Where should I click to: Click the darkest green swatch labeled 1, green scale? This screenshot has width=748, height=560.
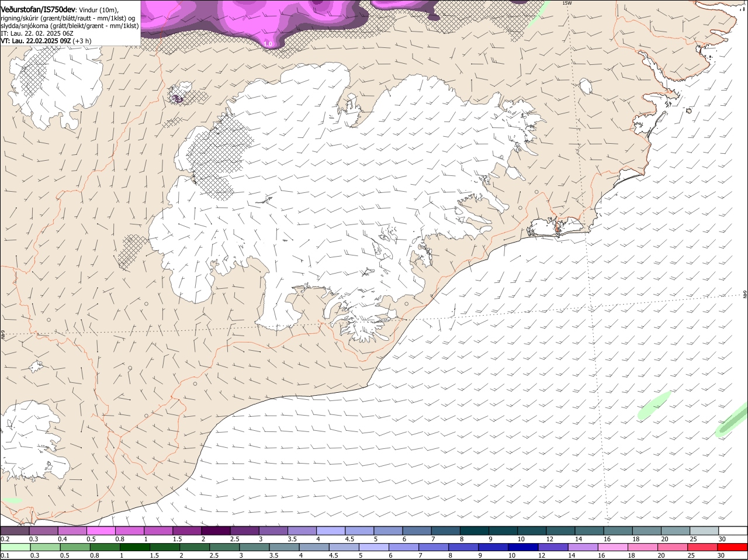coord(135,547)
